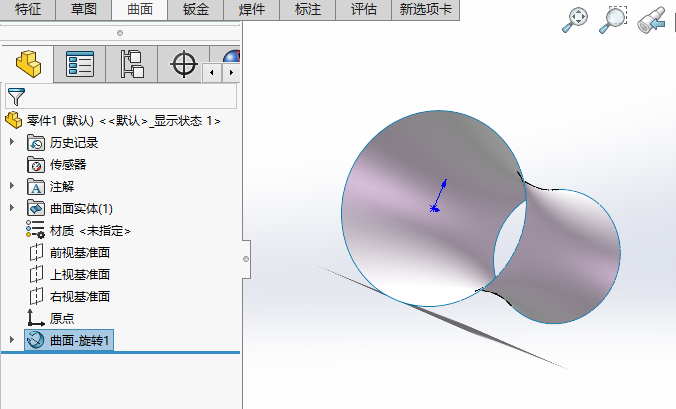This screenshot has width=676, height=409.
Task: Click the tree filter funnel icon
Action: 16,97
